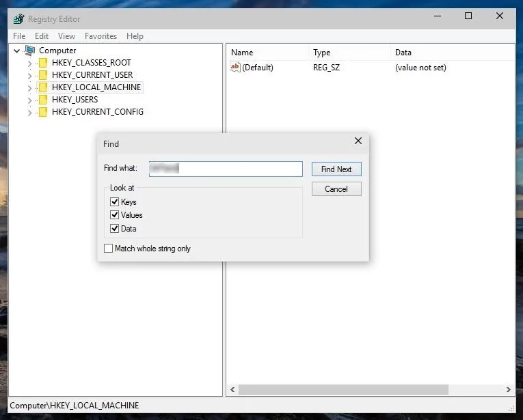The width and height of the screenshot is (523, 420).
Task: Click the Cancel button in Find dialog
Action: 336,189
